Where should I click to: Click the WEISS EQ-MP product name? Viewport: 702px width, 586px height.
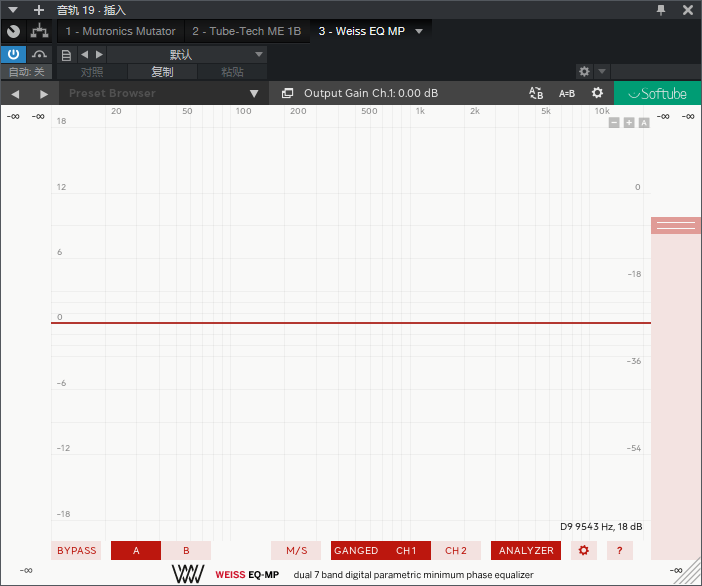click(x=247, y=575)
